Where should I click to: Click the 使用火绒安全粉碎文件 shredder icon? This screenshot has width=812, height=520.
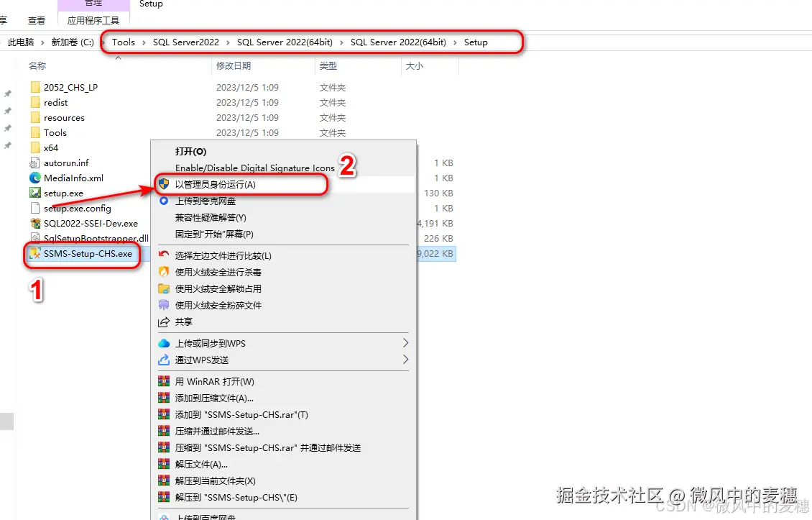[x=165, y=305]
